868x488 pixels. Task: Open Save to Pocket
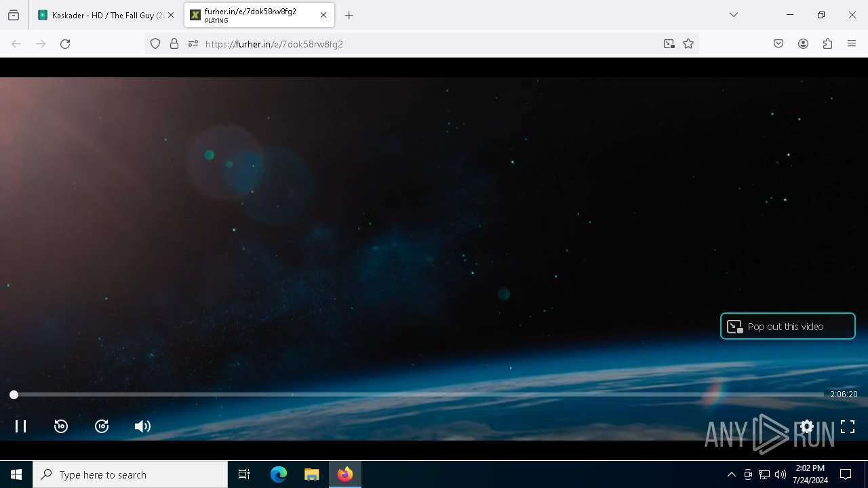coord(778,44)
